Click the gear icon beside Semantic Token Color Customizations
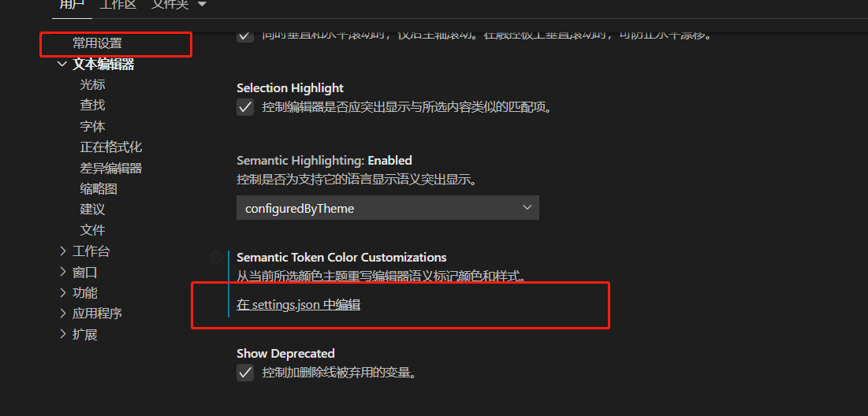868x416 pixels. point(217,257)
